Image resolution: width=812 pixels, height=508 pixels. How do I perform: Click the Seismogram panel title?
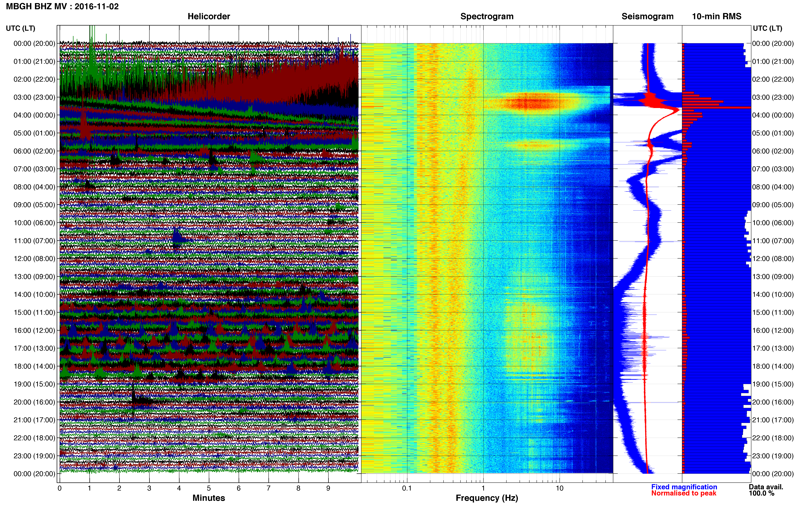[648, 16]
